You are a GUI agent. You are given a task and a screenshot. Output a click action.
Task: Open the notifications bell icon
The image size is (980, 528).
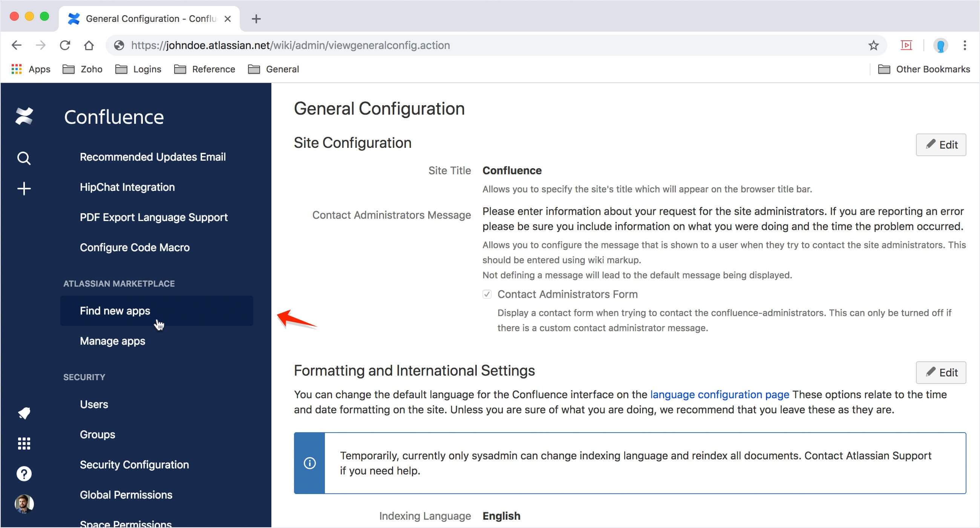(24, 413)
